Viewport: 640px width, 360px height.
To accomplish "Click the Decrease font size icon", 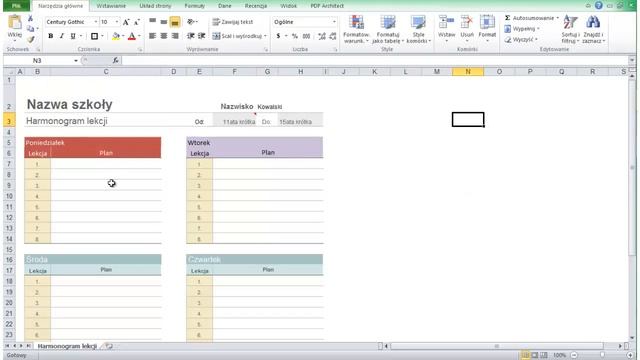I will click(x=137, y=22).
